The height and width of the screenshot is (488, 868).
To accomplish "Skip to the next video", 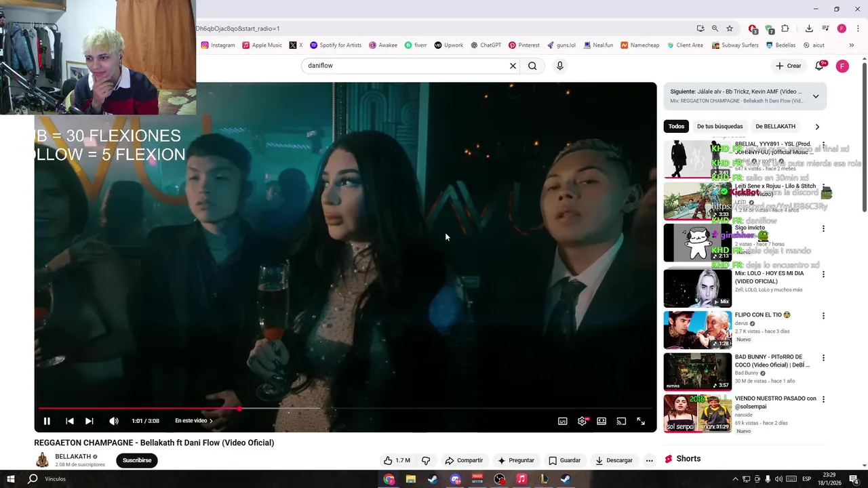I will (x=89, y=421).
